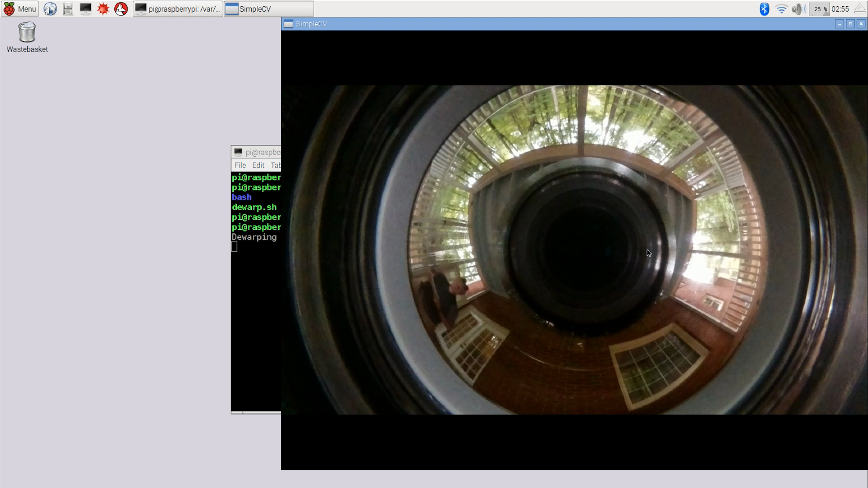Switch to pi@raspberrypi terminal taskbar button

click(x=178, y=9)
